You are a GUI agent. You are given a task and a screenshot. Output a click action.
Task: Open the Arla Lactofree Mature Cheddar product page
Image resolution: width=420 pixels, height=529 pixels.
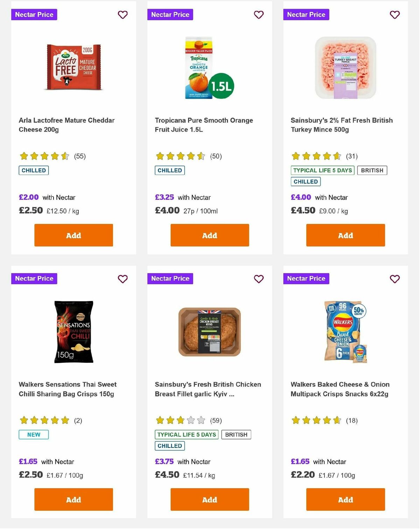(x=66, y=125)
